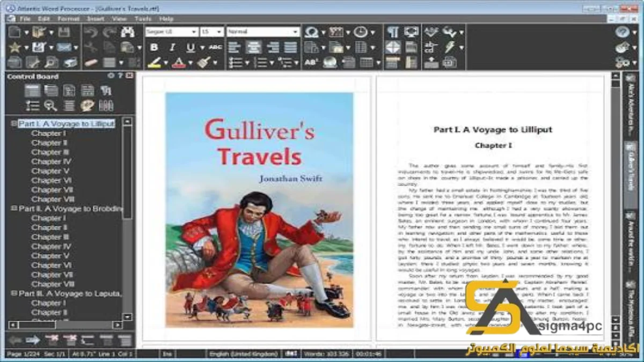Open Find with binoculars icon

127,32
